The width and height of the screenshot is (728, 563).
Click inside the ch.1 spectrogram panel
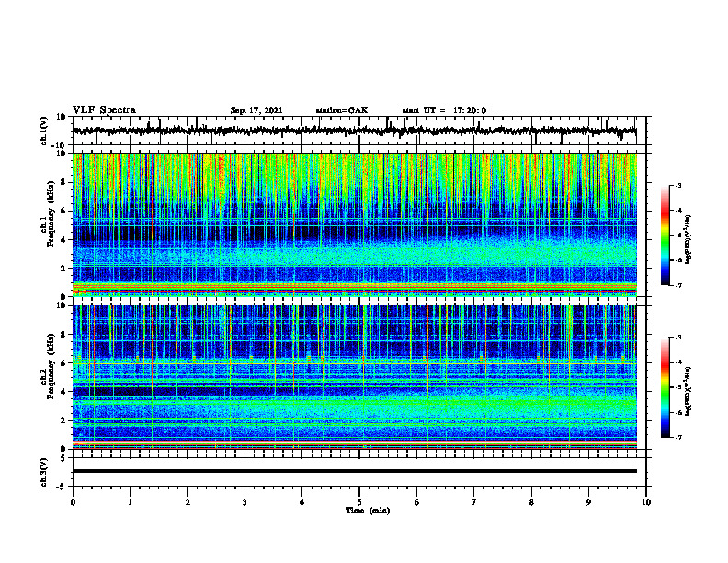[x=355, y=224]
